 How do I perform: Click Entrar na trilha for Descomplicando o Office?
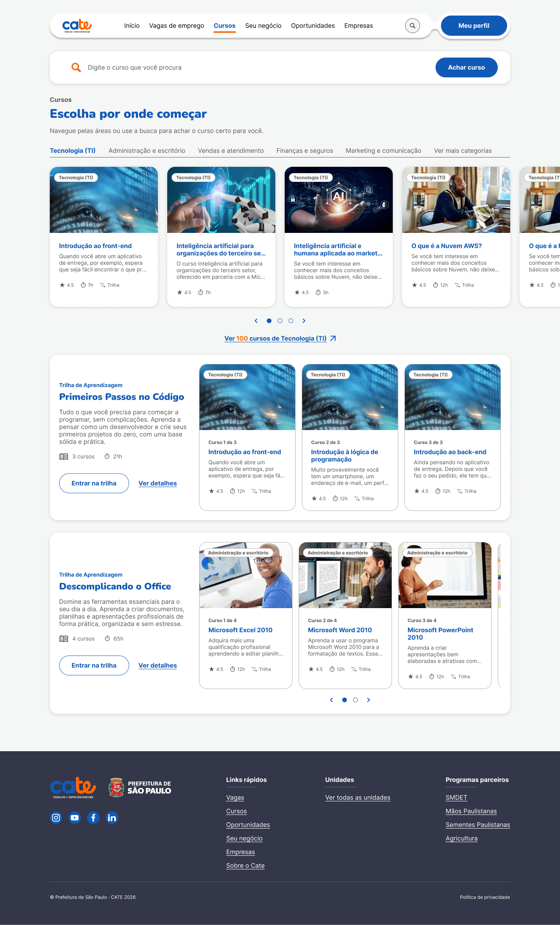point(94,665)
